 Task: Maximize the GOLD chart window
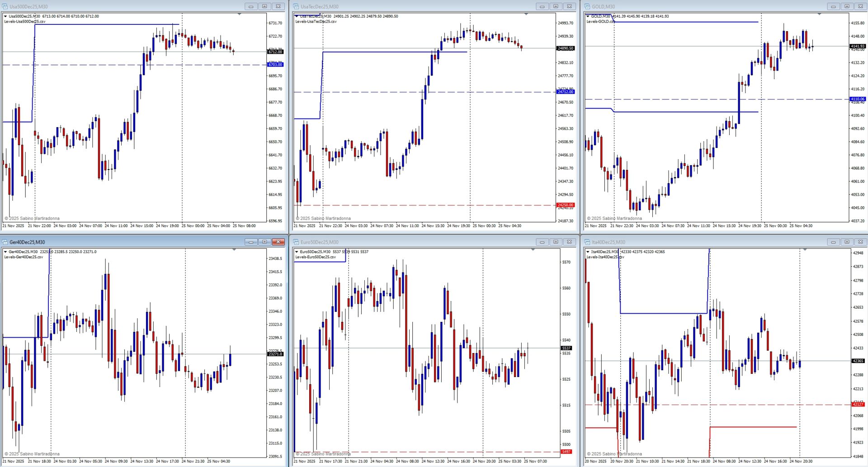[x=847, y=6]
